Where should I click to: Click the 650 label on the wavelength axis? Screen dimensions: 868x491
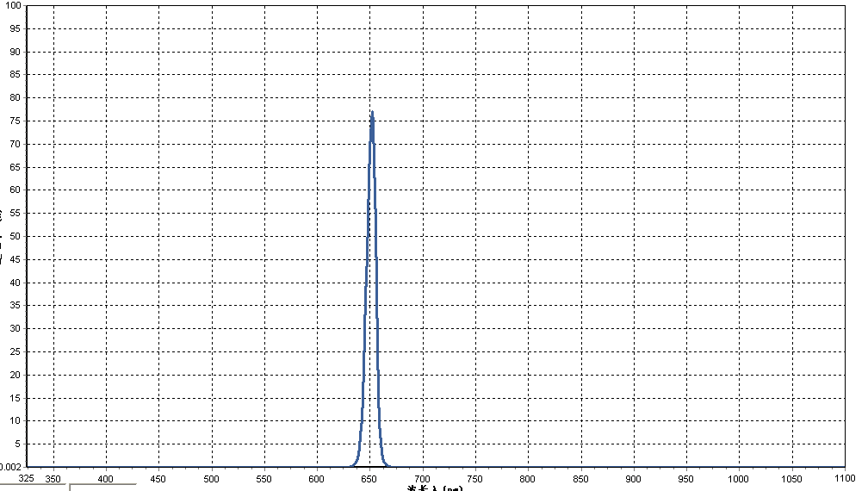click(x=369, y=478)
